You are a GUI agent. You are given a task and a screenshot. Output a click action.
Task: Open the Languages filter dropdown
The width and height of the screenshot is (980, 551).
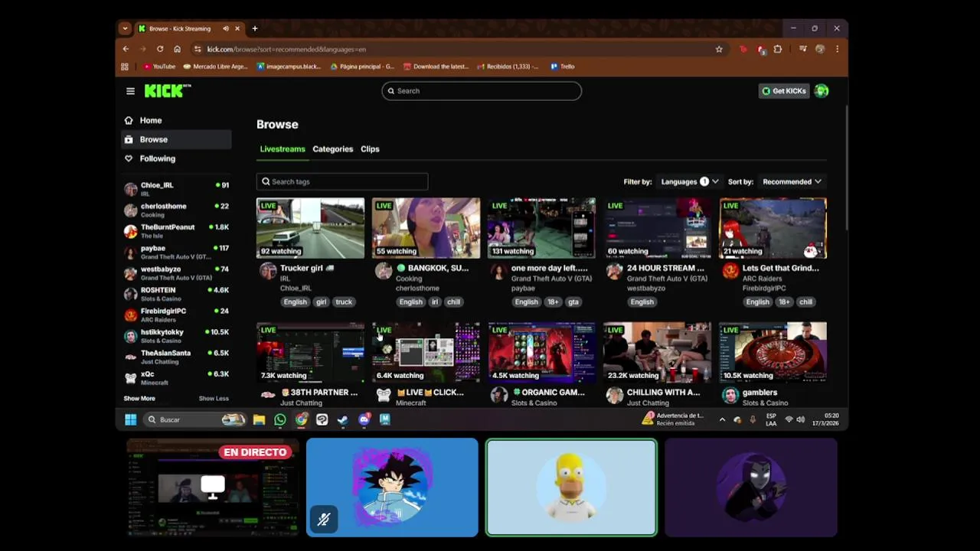[690, 181]
